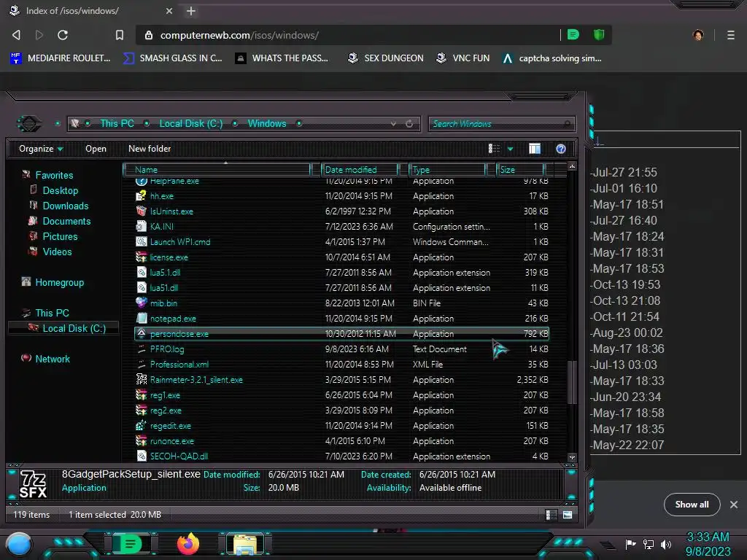Click This PC in breadcrumb

point(117,123)
